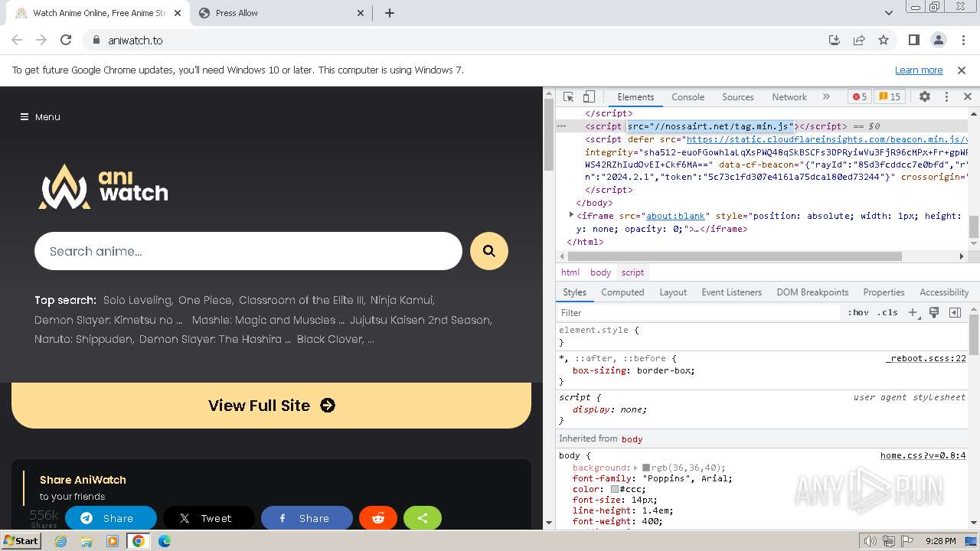
Task: Follow the about:blank iframe src link
Action: coord(677,216)
